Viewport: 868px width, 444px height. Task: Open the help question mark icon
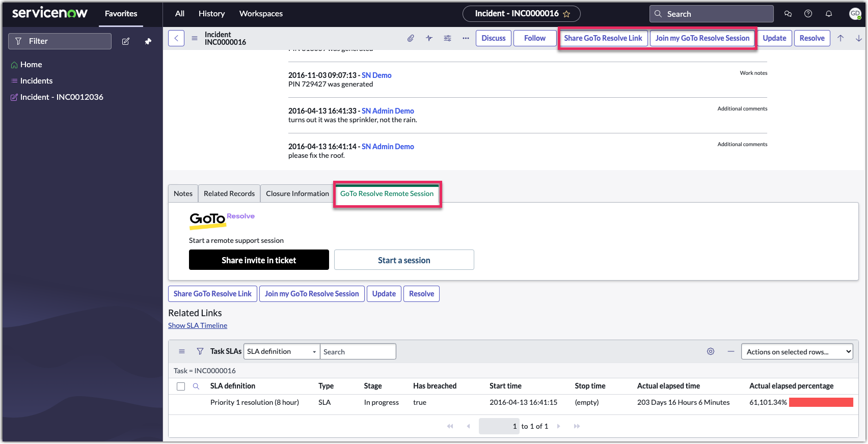(x=808, y=14)
